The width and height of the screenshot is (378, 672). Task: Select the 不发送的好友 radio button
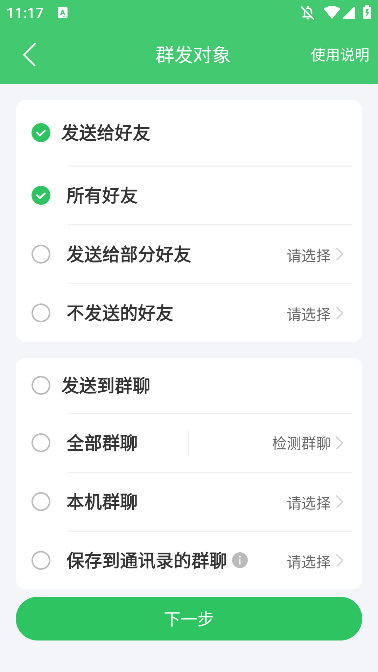tap(41, 313)
